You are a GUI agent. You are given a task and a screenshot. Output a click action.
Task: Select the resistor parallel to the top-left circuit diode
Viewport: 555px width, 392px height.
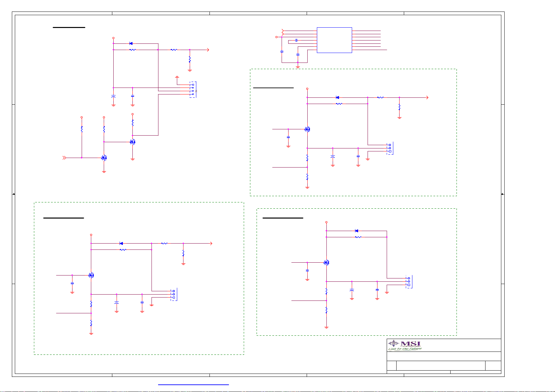coord(133,50)
